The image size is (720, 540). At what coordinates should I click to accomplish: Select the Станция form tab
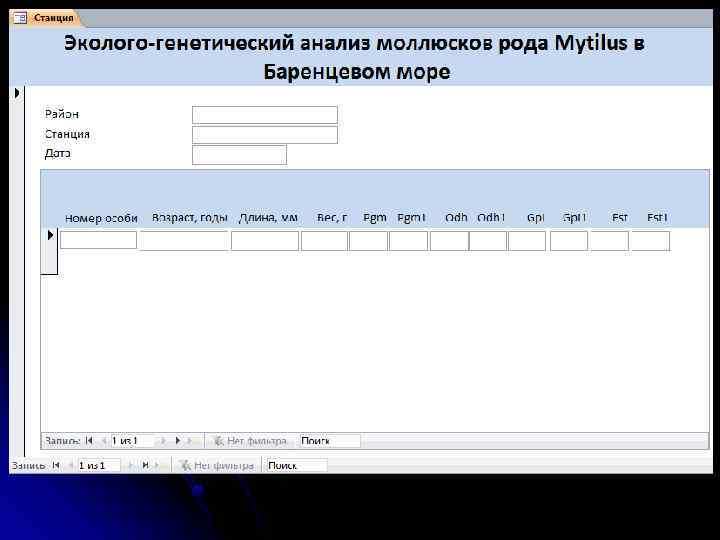(46, 18)
